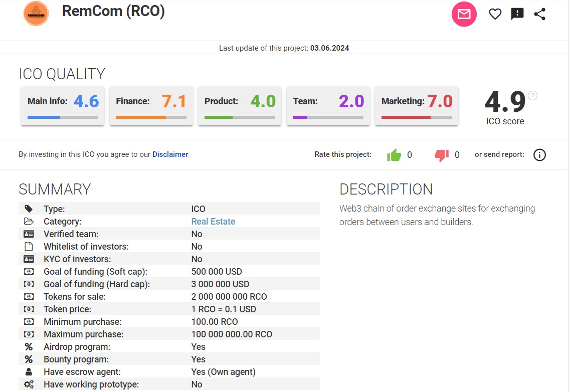The width and height of the screenshot is (570, 392).
Task: Click the Finance 7.1 score card
Action: [x=151, y=106]
